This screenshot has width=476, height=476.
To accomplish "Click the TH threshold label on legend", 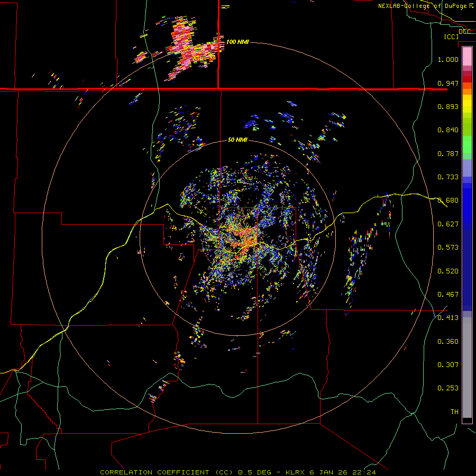I will coord(454,412).
